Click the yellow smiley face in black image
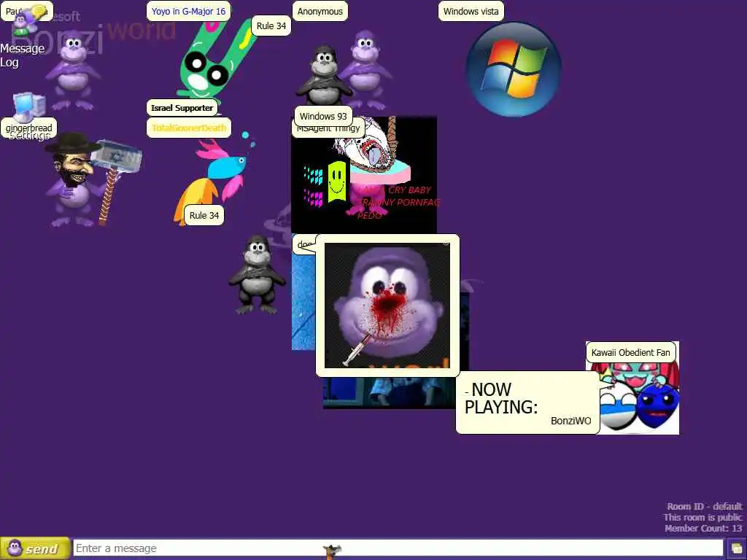The width and height of the screenshot is (747, 560). [x=337, y=182]
